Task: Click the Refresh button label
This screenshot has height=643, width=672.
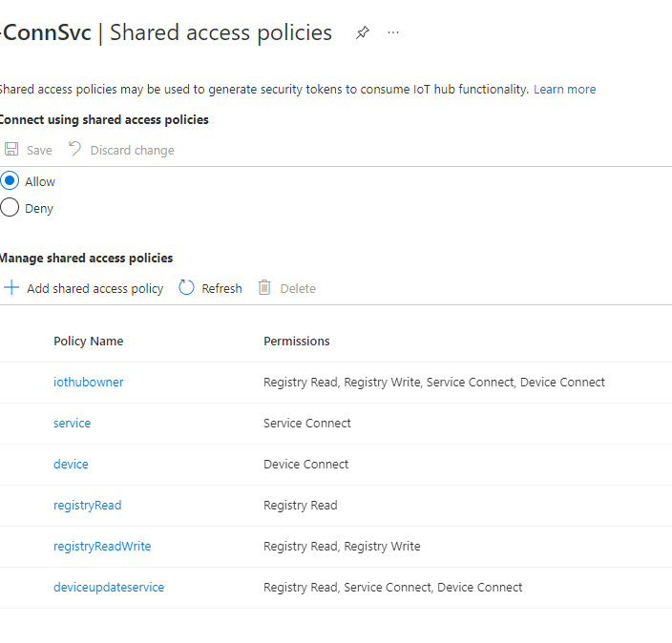Action: [x=221, y=289]
